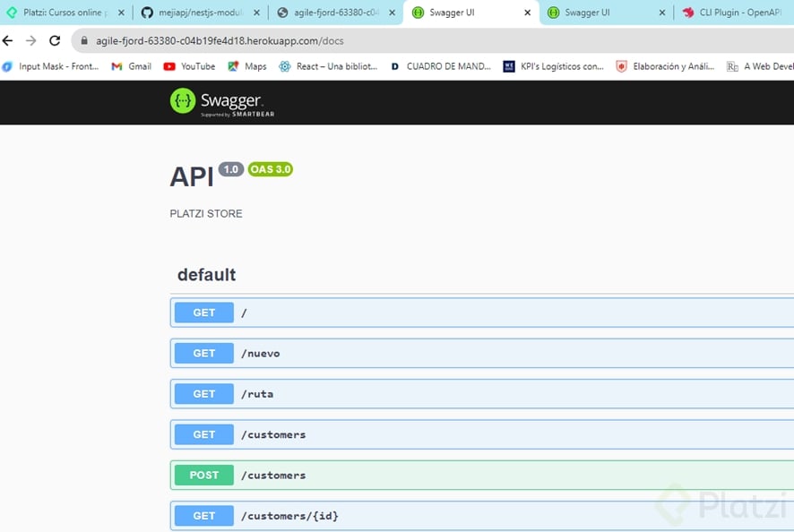The image size is (794, 532).
Task: Click the POST method badge
Action: [204, 475]
